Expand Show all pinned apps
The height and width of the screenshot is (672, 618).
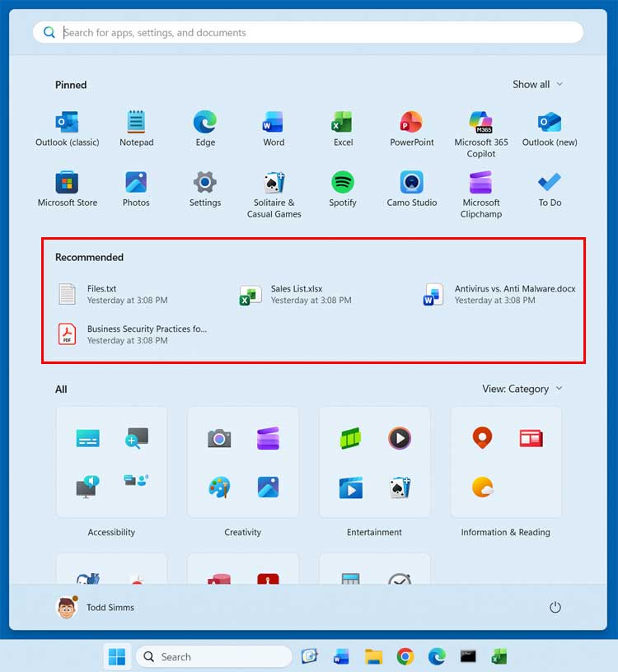tap(537, 85)
